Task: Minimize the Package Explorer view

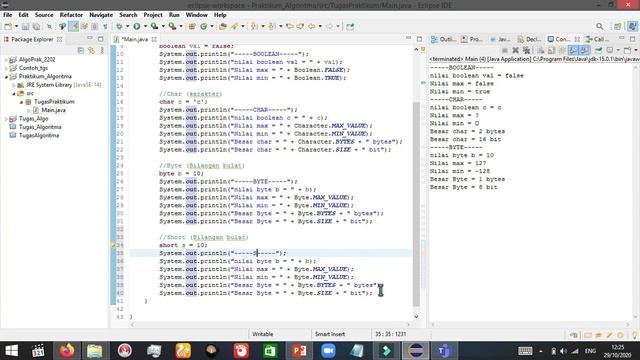Action: 90,39
